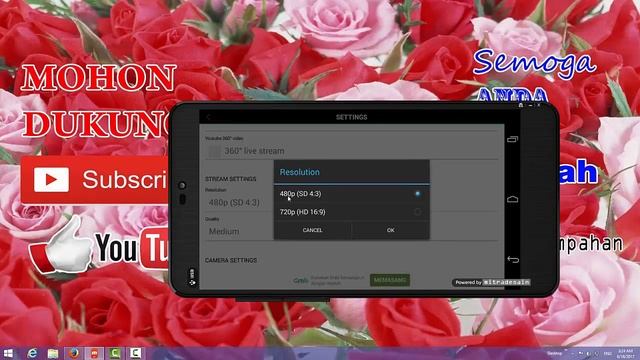Image resolution: width=640 pixels, height=360 pixels.
Task: Switch to Firefox in taskbar
Action: coord(73,353)
